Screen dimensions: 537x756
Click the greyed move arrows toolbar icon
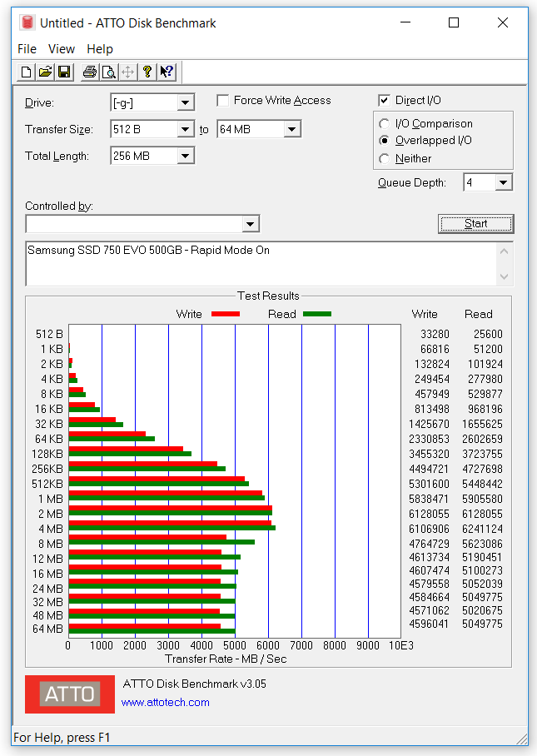127,72
